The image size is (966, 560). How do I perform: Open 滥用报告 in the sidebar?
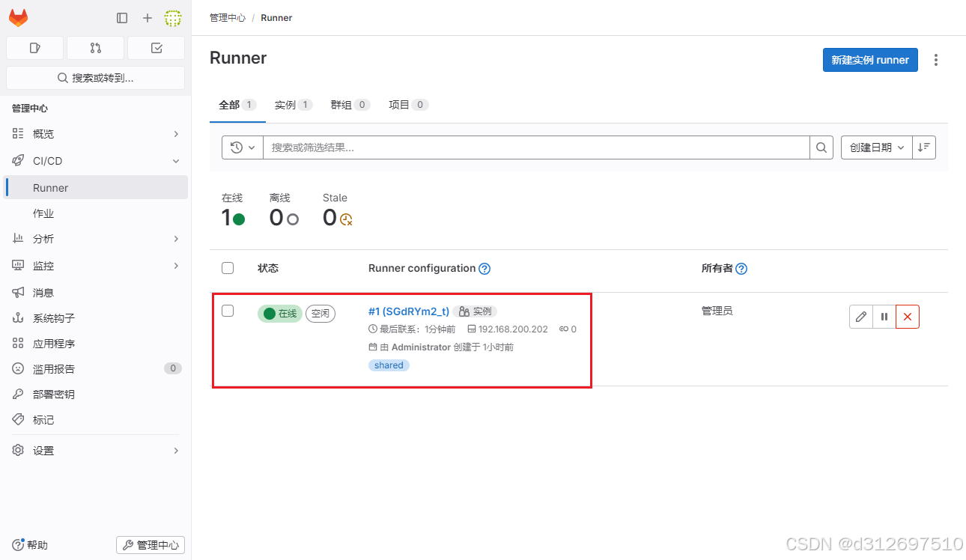click(x=96, y=369)
